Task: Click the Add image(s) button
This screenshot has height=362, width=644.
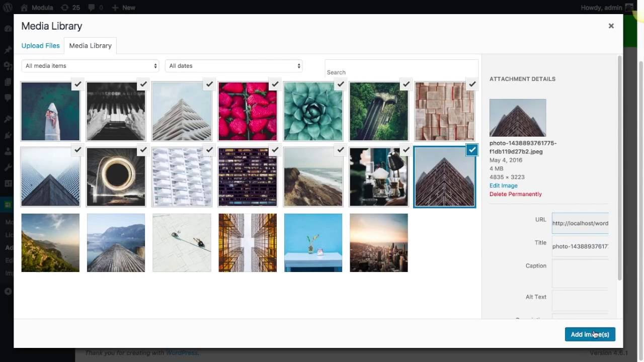Action: point(590,334)
